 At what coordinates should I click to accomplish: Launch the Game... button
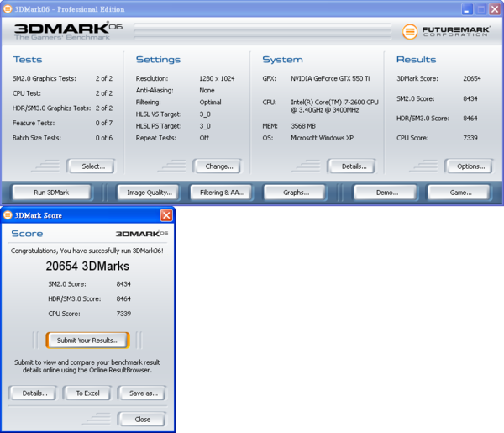(459, 193)
